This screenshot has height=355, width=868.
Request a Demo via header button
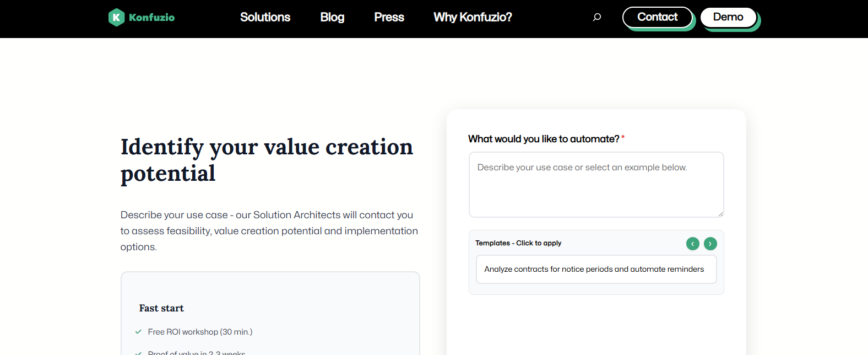point(728,17)
